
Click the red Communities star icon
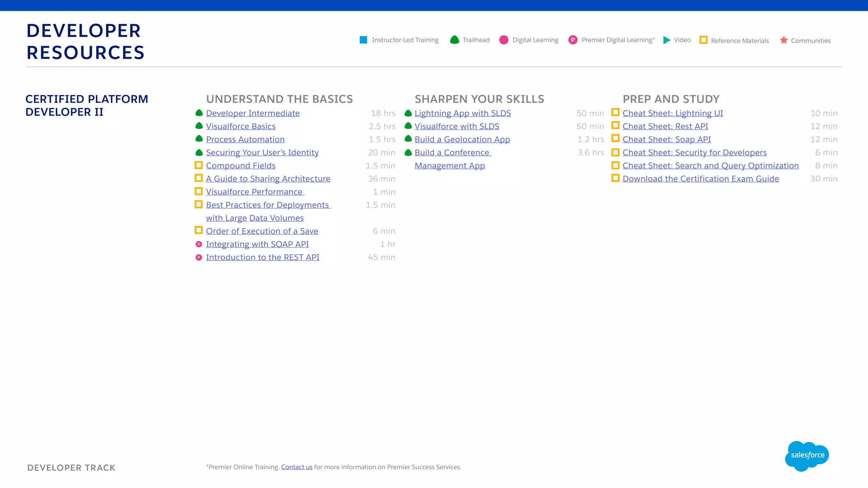pos(784,40)
